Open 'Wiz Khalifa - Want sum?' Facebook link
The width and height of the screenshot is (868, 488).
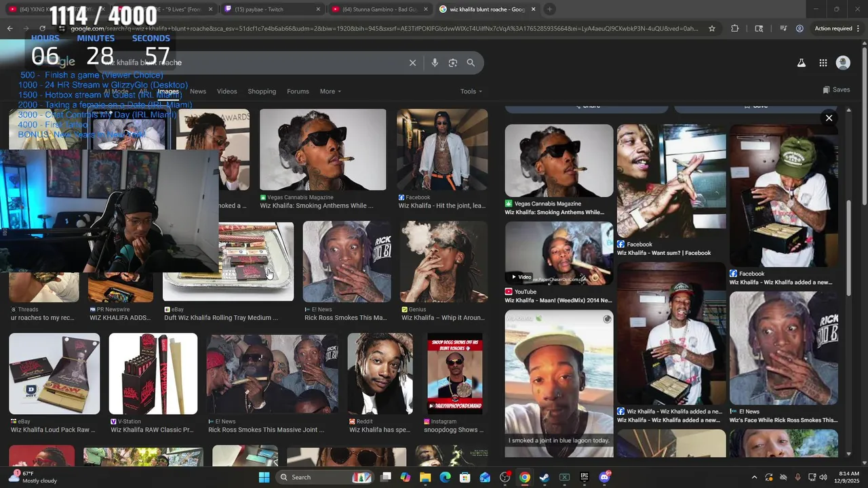coord(664,253)
